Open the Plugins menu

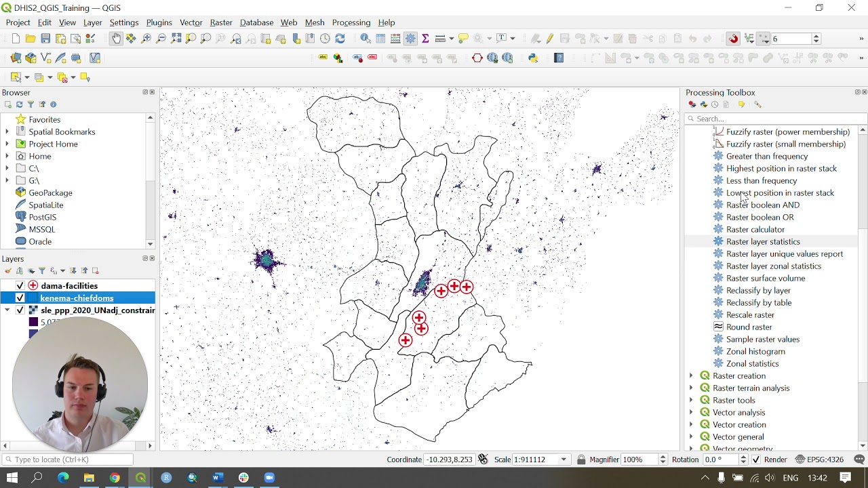point(159,22)
